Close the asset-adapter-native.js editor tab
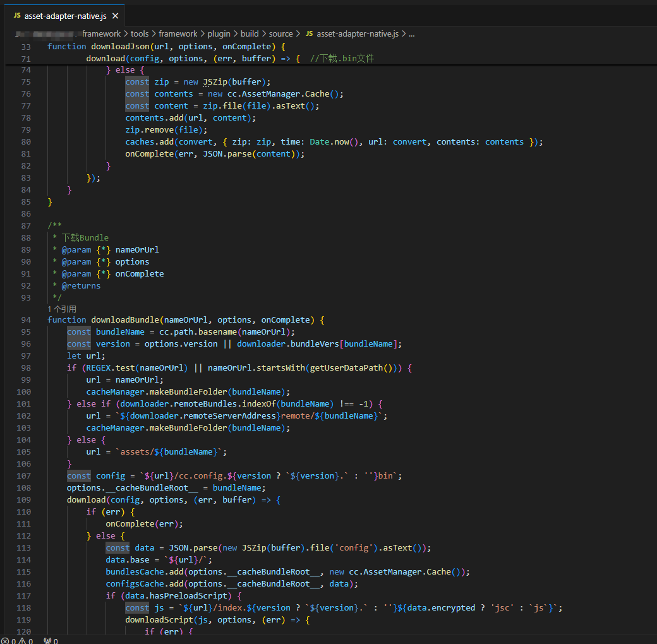This screenshot has width=657, height=644. 115,16
